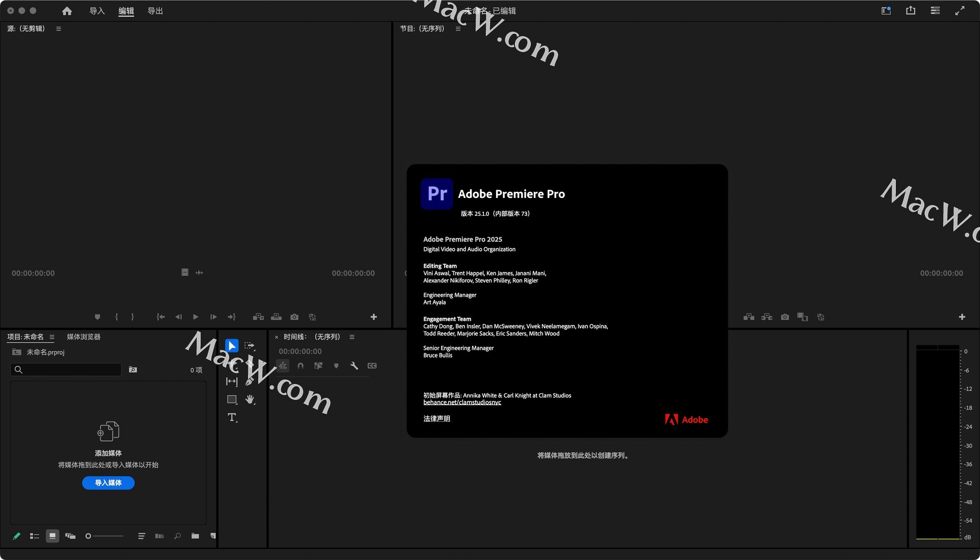980x560 pixels.
Task: Open Create Search Bin icon
Action: point(133,369)
